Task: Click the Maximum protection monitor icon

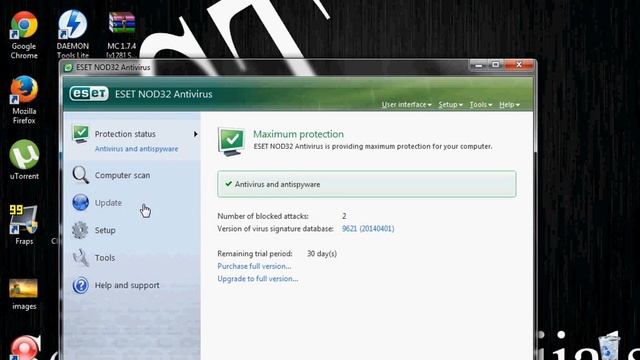Action: tap(231, 141)
